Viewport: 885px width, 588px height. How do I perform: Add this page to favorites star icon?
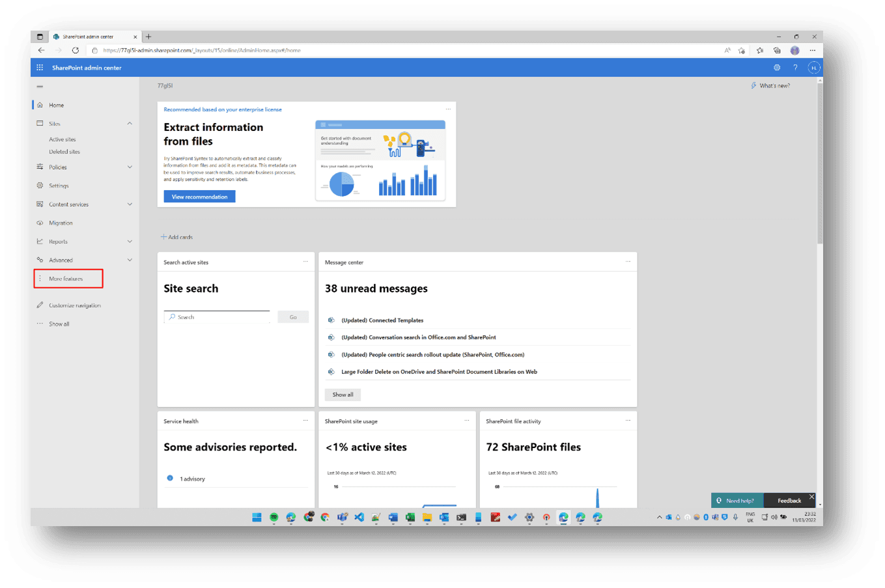pyautogui.click(x=741, y=50)
